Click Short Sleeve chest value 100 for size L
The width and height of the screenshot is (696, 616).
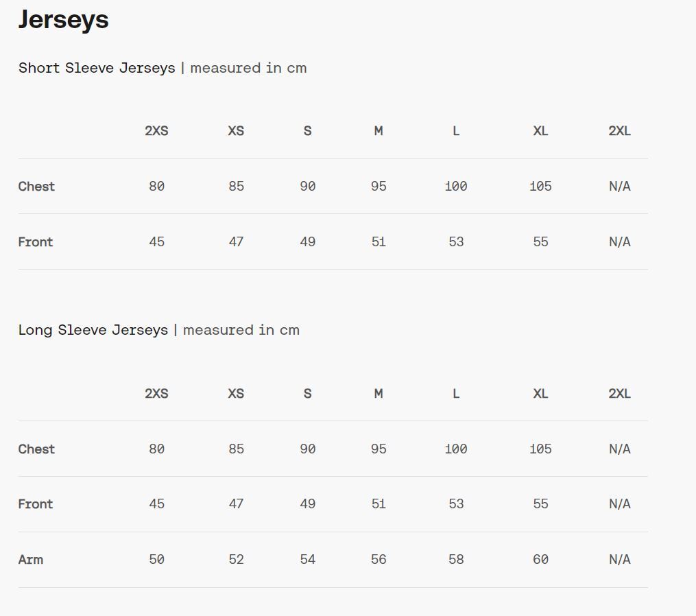tap(456, 187)
